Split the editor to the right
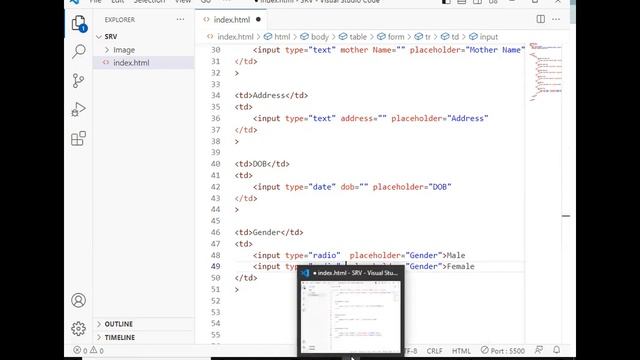Screen dimensions: 640x360 [540, 19]
